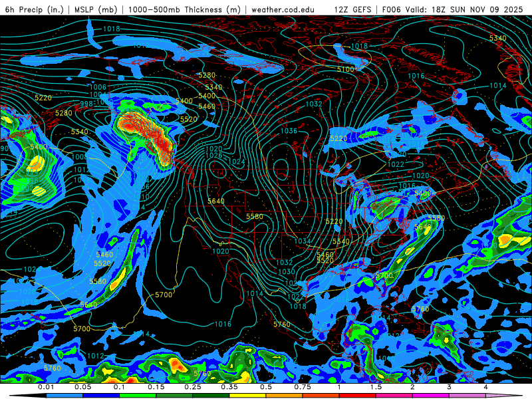532x399 pixels.
Task: Click the 0.25 legend value
Action: (x=193, y=387)
